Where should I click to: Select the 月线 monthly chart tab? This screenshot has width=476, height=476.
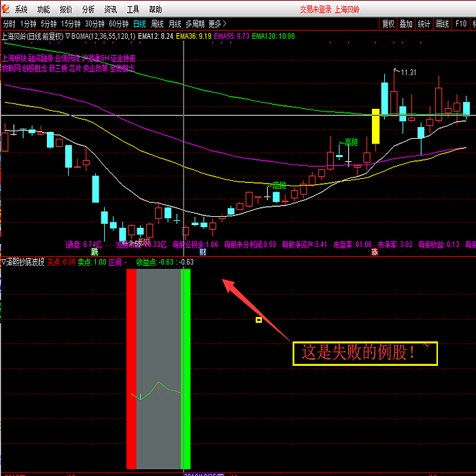click(x=175, y=24)
